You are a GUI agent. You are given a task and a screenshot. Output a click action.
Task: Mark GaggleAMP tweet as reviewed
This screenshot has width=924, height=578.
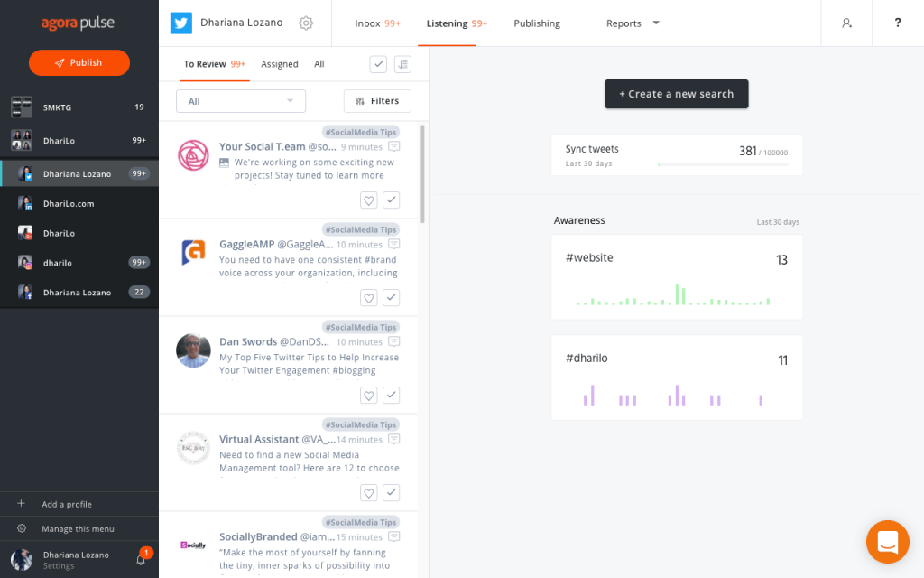pos(392,298)
